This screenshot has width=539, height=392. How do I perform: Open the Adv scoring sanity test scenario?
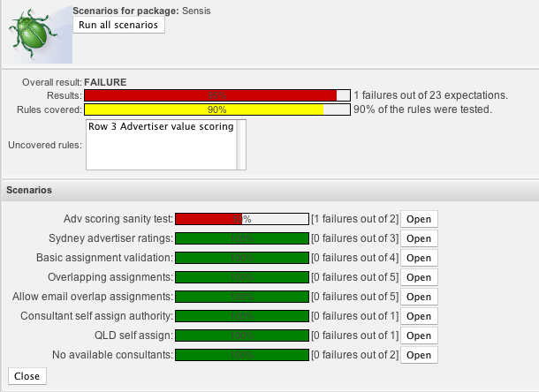coord(418,219)
